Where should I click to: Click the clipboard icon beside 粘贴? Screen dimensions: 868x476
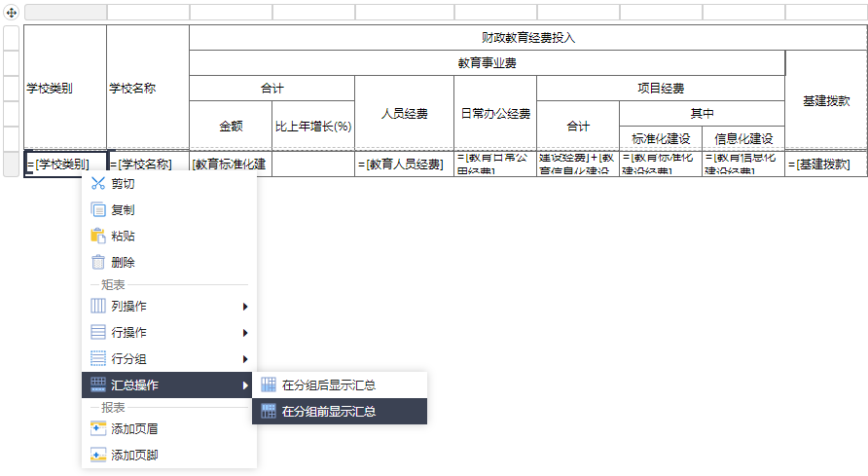coord(98,236)
